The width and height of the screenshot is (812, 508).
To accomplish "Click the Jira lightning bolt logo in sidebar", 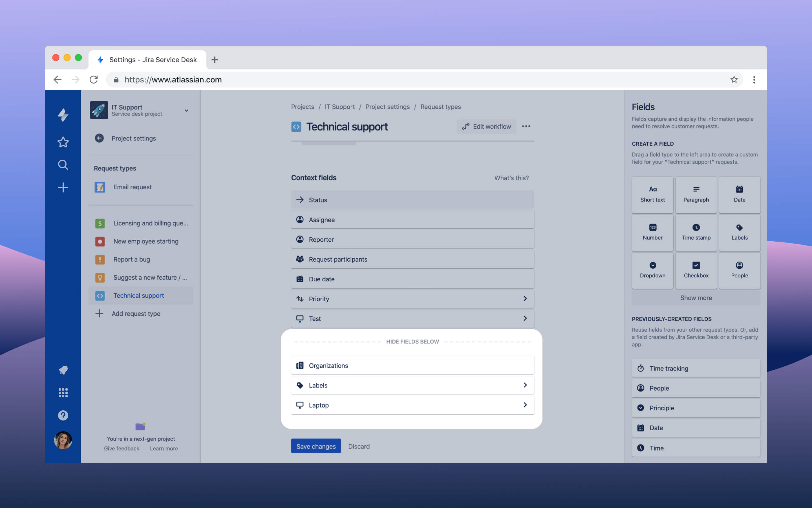I will point(63,115).
